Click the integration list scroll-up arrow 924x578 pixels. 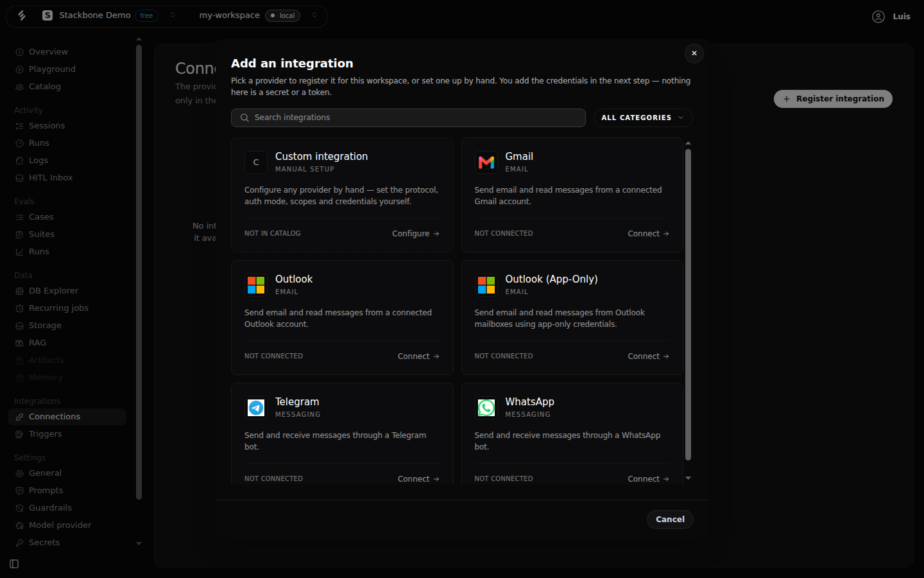688,143
